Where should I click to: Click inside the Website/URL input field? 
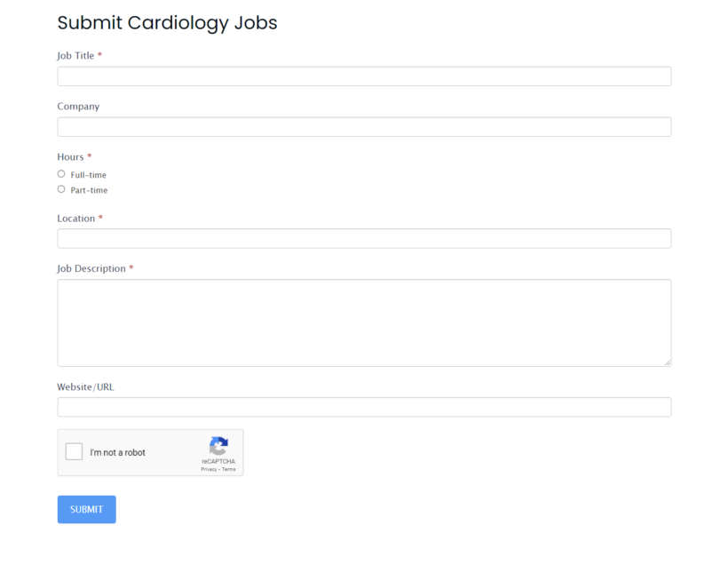[x=364, y=406]
